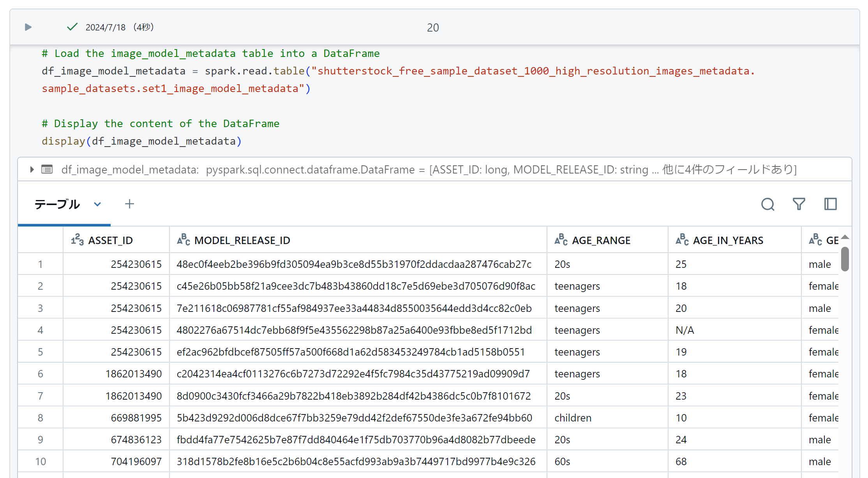Select row number 4 in table
This screenshot has height=478, width=868.
point(40,330)
